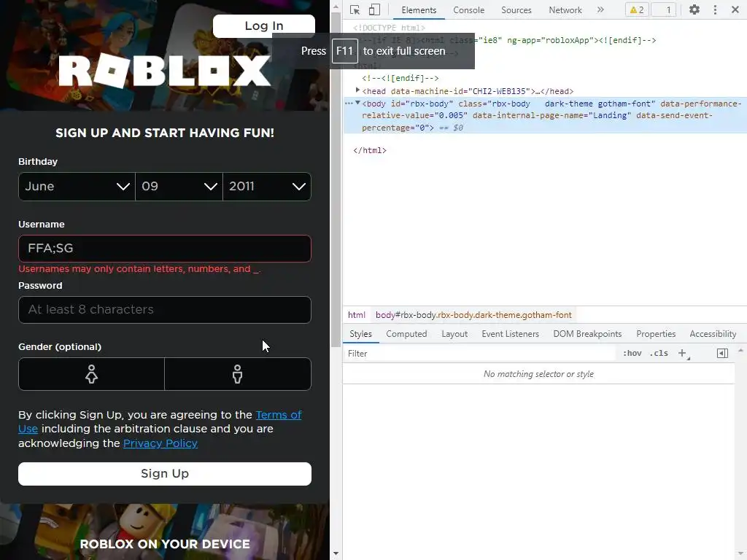Open the DOM Breakpoints pane tab
The width and height of the screenshot is (747, 560).
tap(587, 334)
